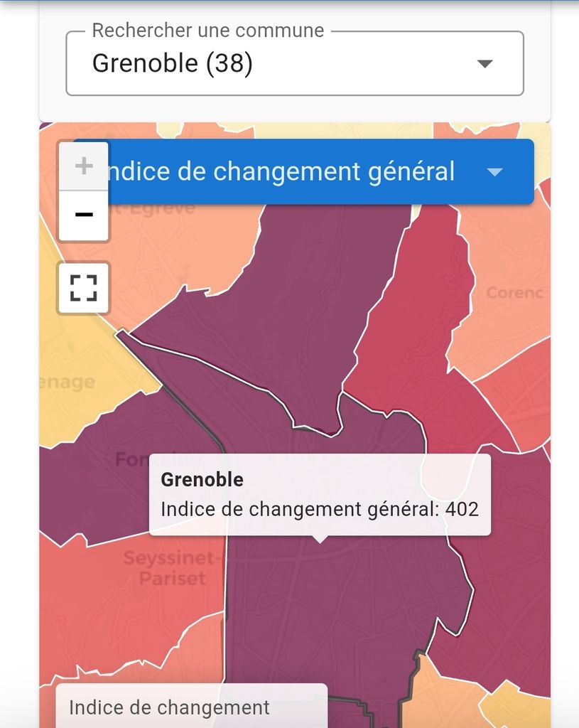Click the 'Grenoble (38)' selected value
Image resolution: width=579 pixels, height=728 pixels.
(x=173, y=64)
